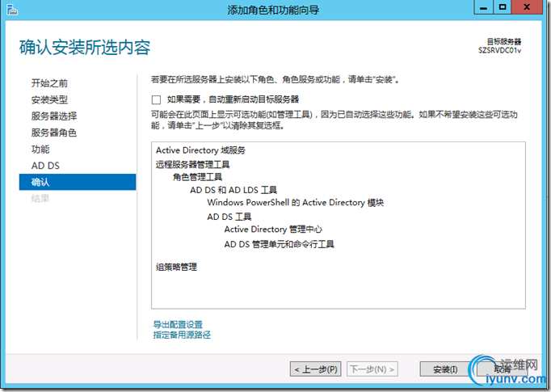
Task: Select the highlighted 确认 step
Action: (78, 182)
